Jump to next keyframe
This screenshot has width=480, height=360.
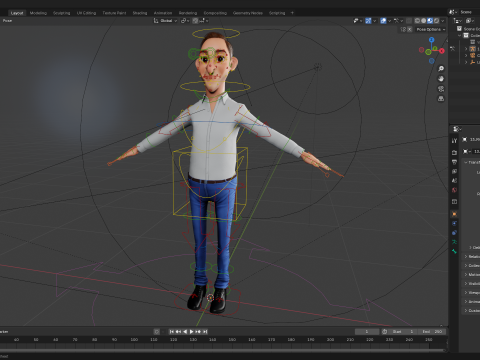198,332
